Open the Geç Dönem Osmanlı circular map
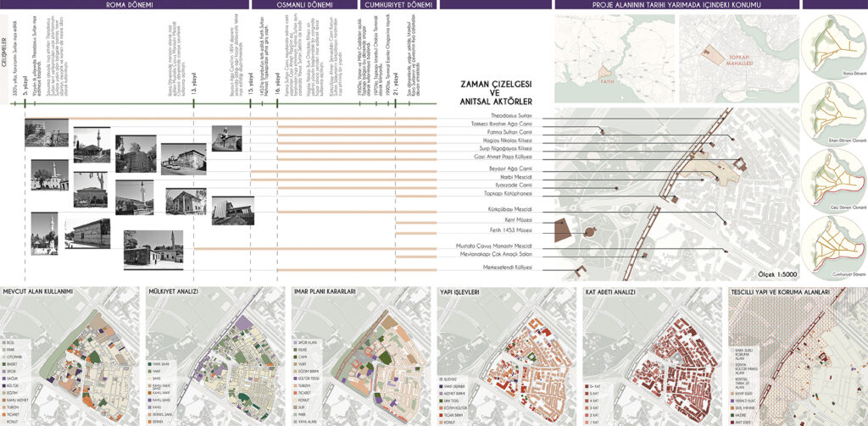 tap(834, 177)
